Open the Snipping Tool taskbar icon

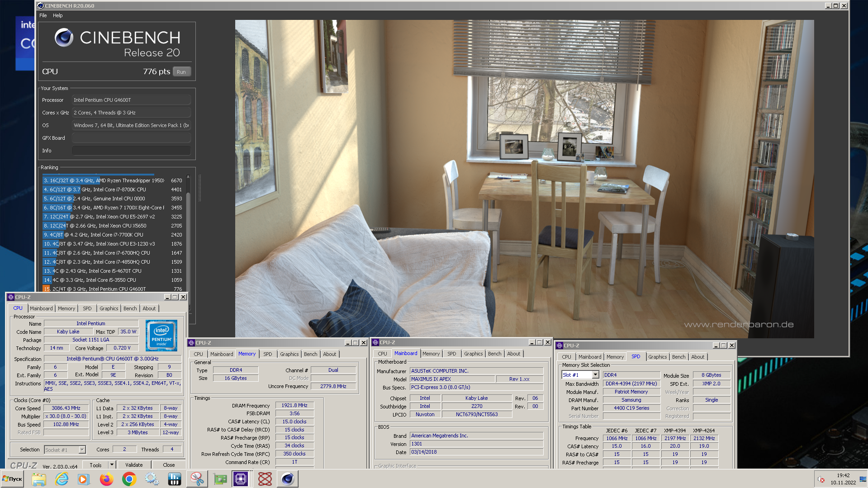(197, 479)
